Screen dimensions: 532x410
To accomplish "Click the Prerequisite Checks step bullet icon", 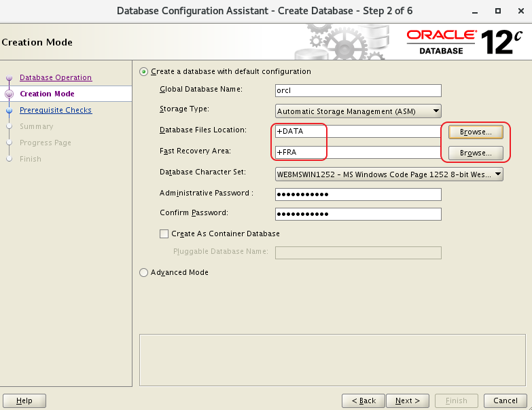I will point(10,111).
